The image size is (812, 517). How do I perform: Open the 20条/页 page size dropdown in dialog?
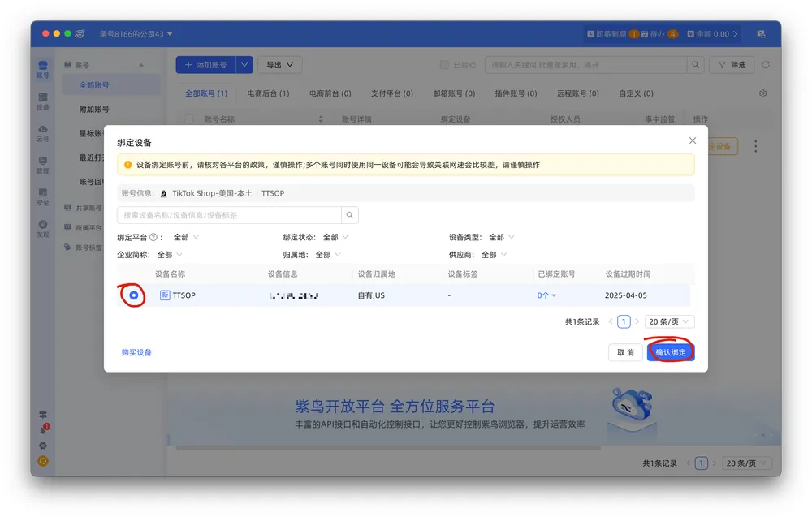coord(670,322)
